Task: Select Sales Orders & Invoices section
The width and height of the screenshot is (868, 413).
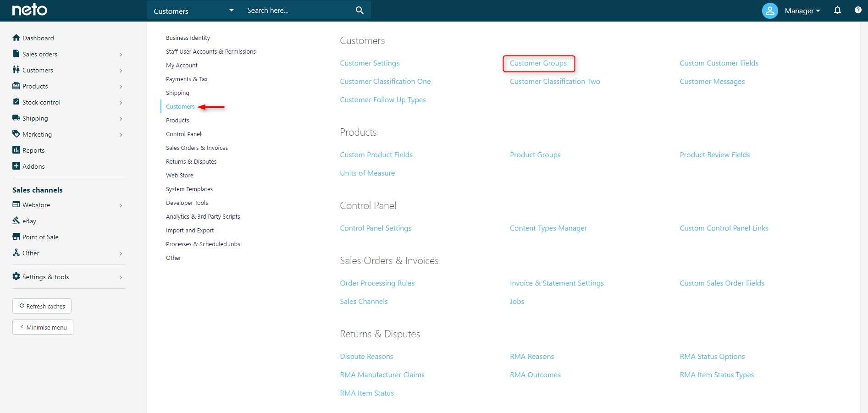Action: (197, 148)
